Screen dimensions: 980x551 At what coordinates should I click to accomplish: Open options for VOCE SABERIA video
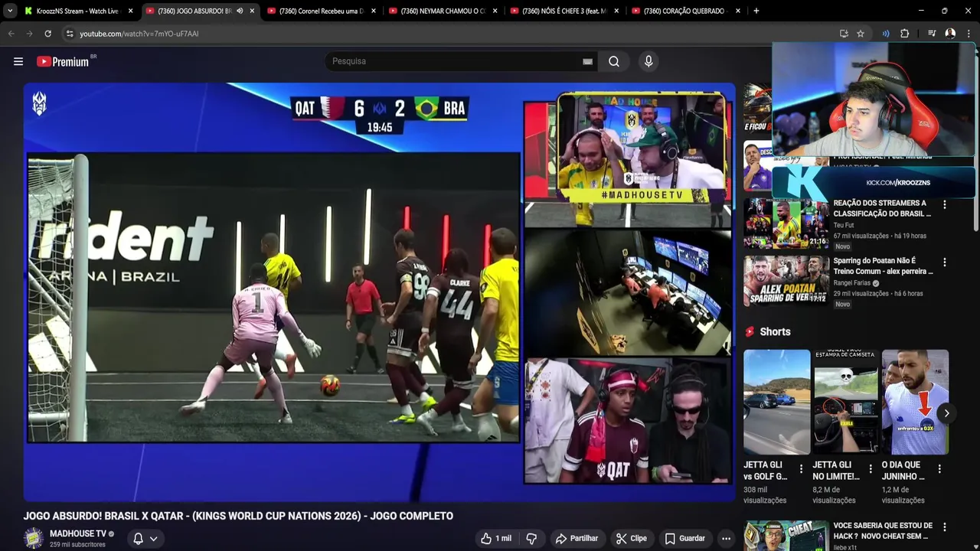945,527
